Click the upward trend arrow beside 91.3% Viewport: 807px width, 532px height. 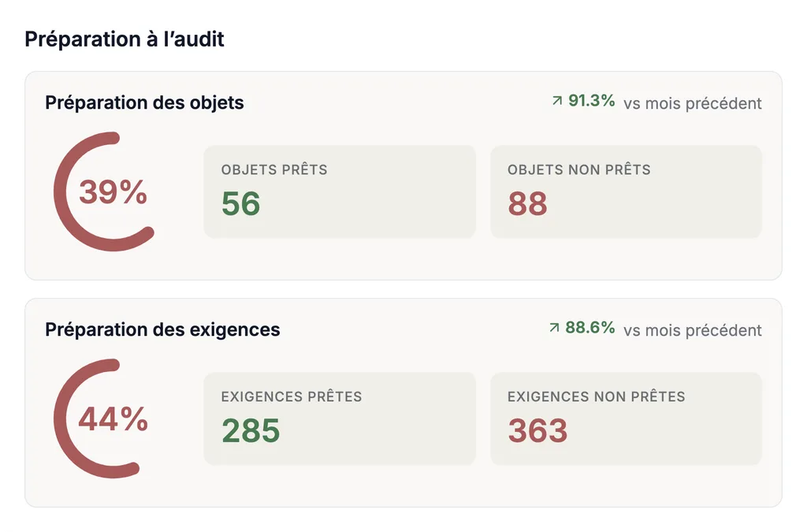pyautogui.click(x=557, y=101)
